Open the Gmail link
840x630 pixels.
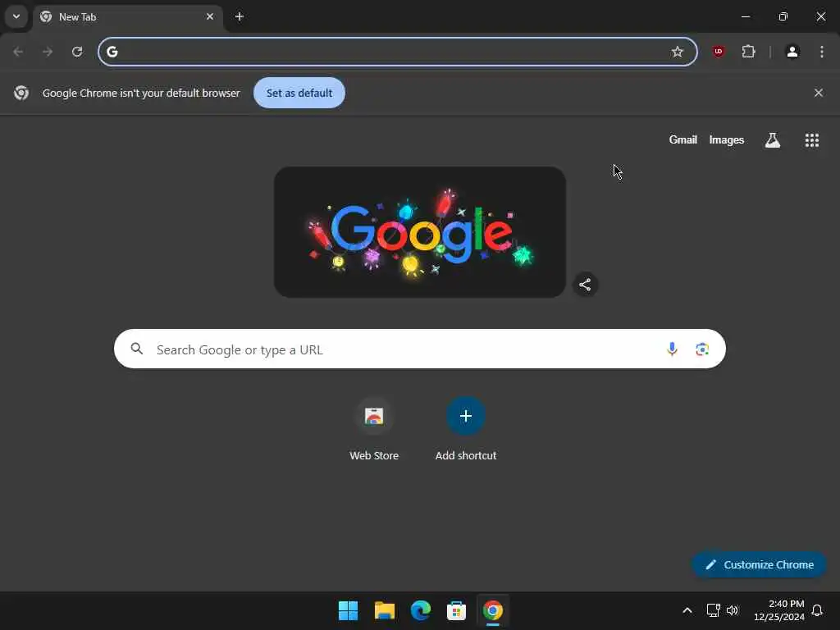tap(683, 139)
